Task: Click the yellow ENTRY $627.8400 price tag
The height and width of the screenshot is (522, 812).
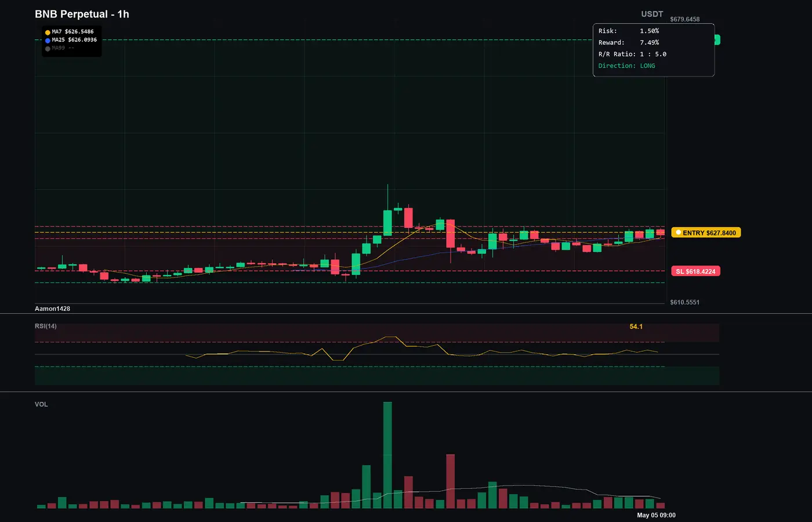Action: [x=706, y=233]
